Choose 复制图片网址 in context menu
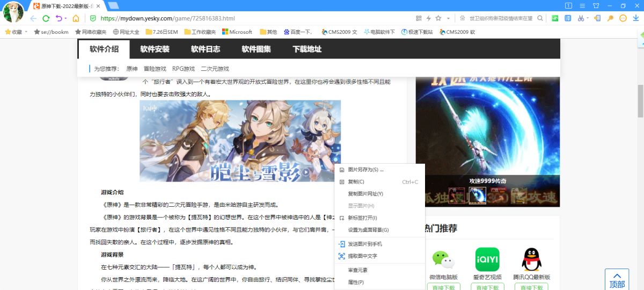Viewport: 644px width, 290px height. click(x=365, y=193)
